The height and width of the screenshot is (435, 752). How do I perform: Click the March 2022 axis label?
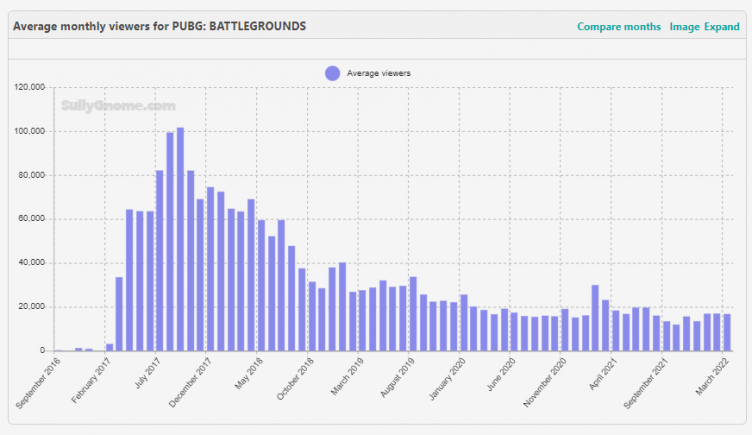713,376
